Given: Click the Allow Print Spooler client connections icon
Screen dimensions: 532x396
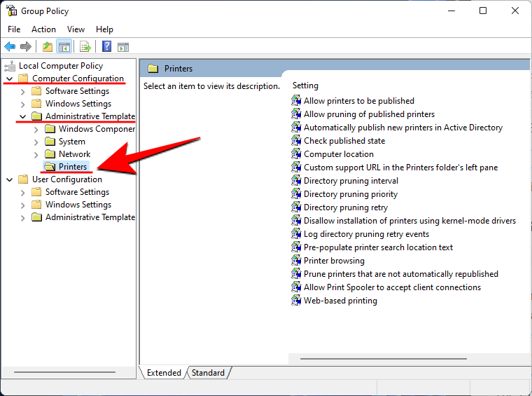Looking at the screenshot, I should (x=296, y=287).
